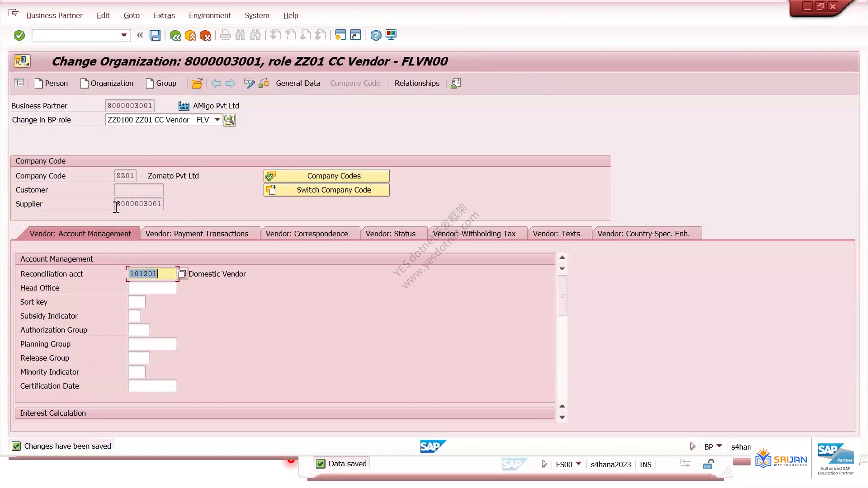Expand the BP transaction dropdown in status bar
868x488 pixels.
[x=719, y=446]
